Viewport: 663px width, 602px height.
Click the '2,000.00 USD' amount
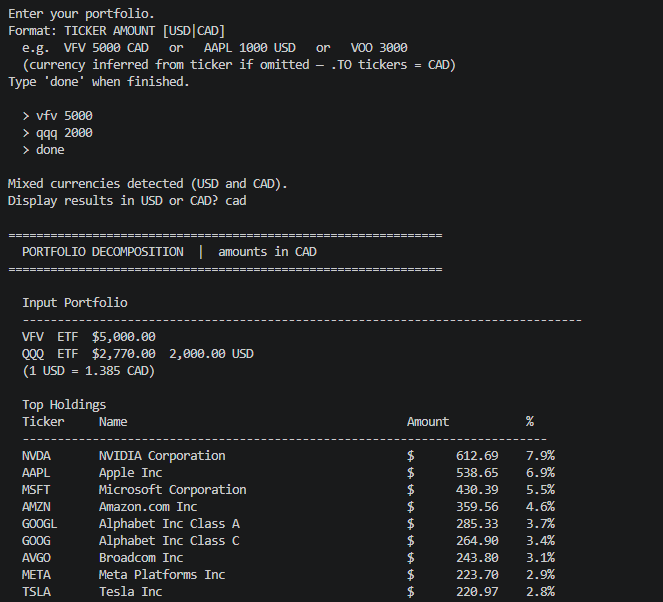[x=211, y=354]
